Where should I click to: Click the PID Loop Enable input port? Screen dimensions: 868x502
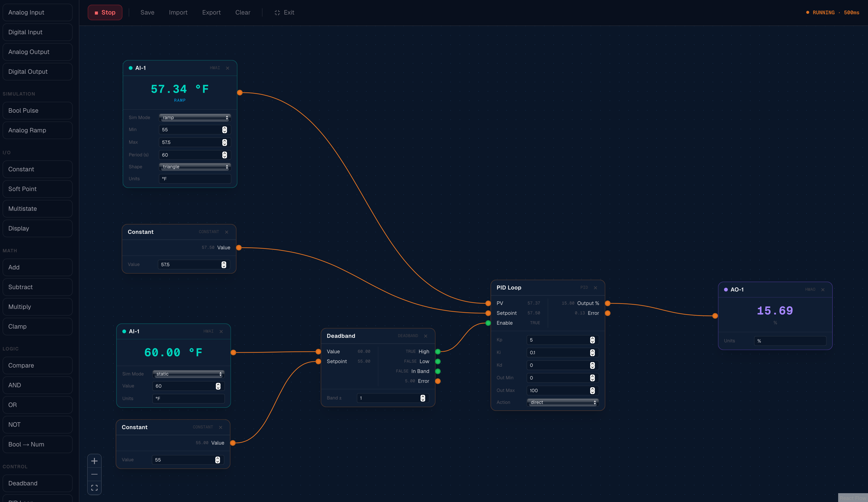[x=488, y=323]
